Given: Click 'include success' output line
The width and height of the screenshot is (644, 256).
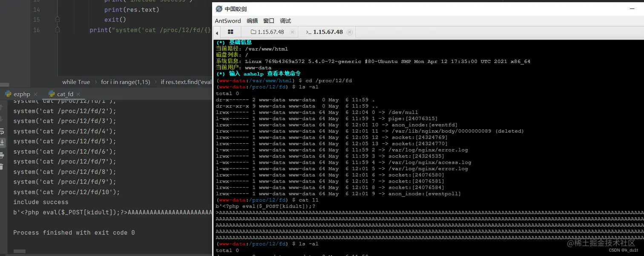Looking at the screenshot, I should [41, 202].
